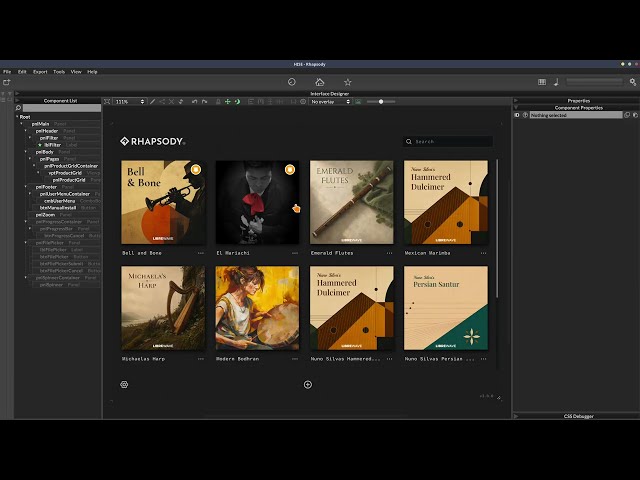The image size is (640, 480).
Task: Open the Michaela's Harp cover thumbnail
Action: [163, 308]
